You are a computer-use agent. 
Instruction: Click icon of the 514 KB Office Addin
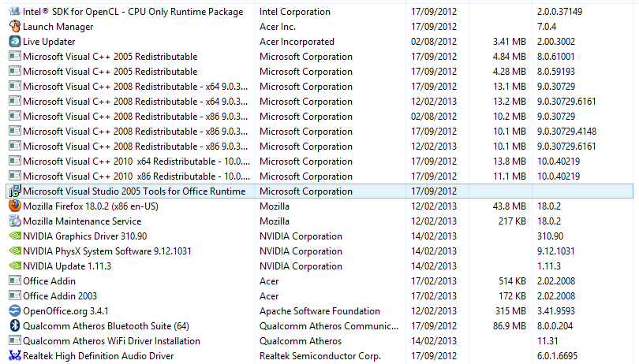[15, 280]
